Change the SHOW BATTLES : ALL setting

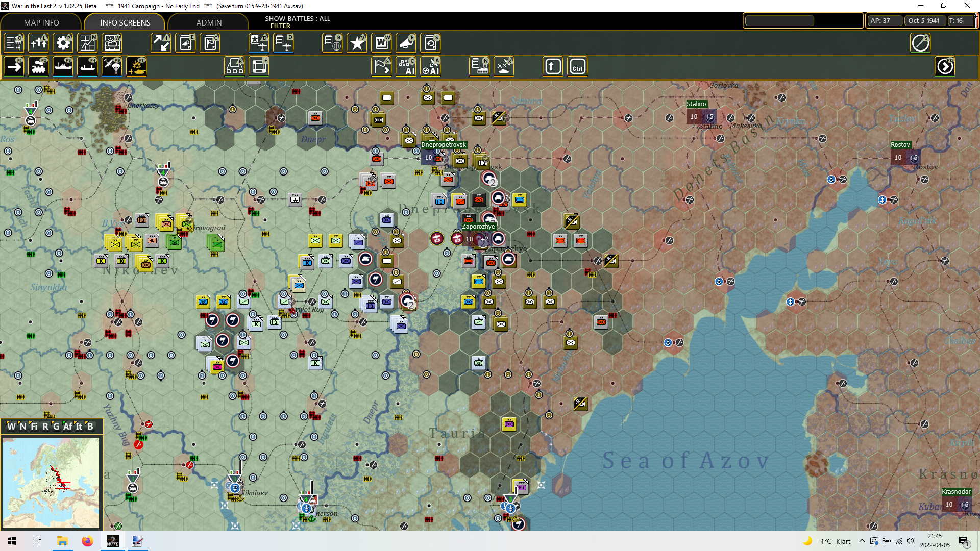pos(297,18)
